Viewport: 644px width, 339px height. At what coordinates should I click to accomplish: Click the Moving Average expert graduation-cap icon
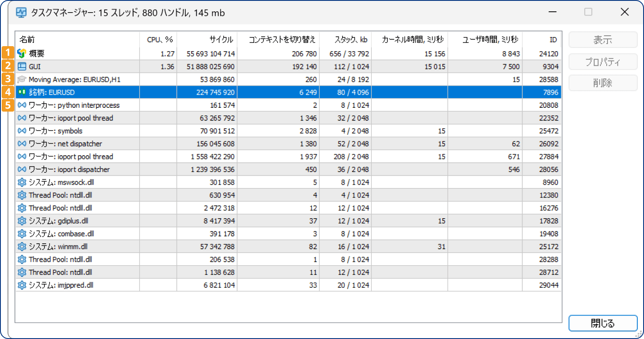22,79
